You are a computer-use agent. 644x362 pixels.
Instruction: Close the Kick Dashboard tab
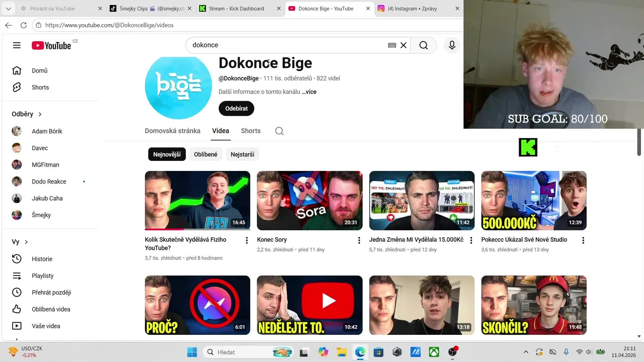click(278, 9)
